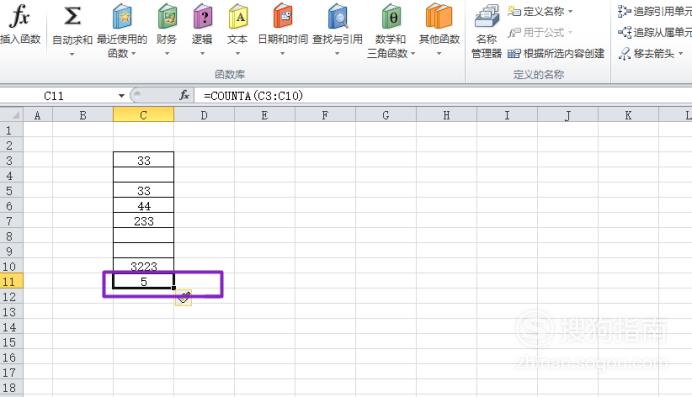
Task: Select row 1 header
Action: (11, 130)
